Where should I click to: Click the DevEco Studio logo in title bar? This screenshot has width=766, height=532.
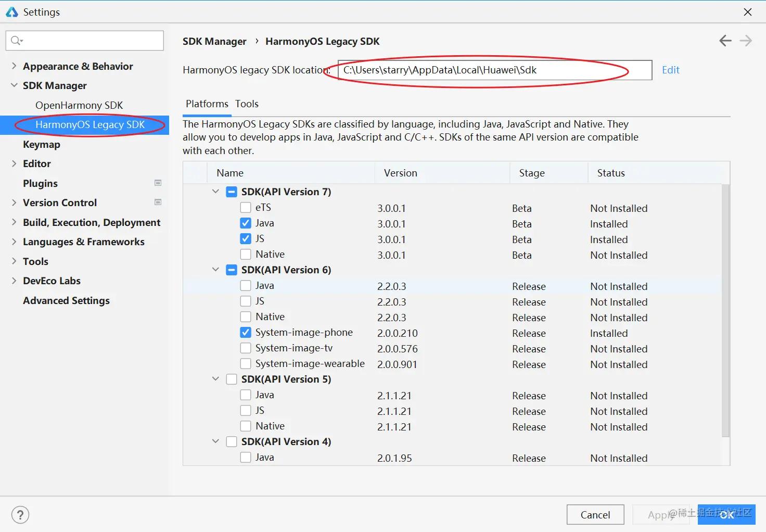tap(12, 11)
